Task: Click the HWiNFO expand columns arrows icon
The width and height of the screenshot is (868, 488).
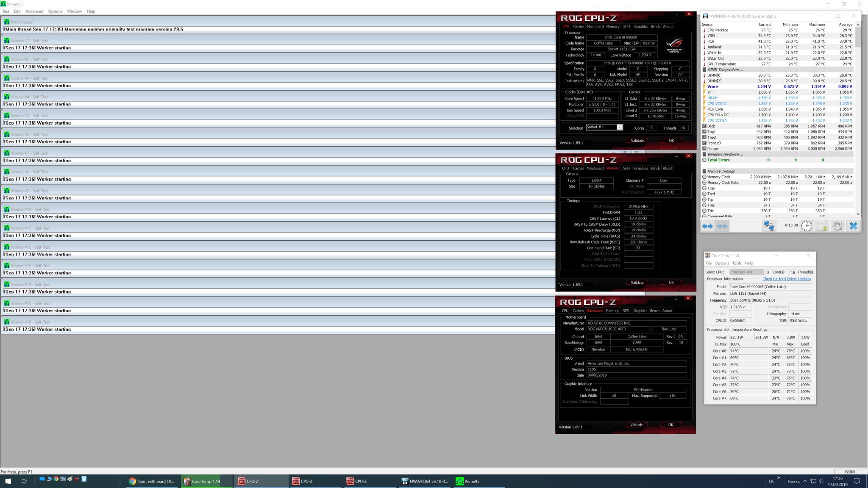Action: point(707,226)
